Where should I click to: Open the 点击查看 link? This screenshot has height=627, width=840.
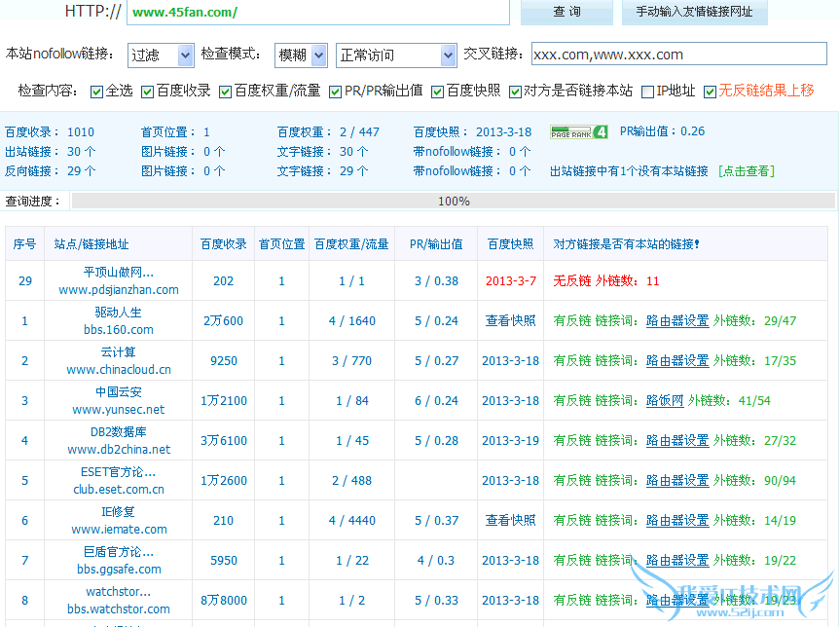point(746,171)
